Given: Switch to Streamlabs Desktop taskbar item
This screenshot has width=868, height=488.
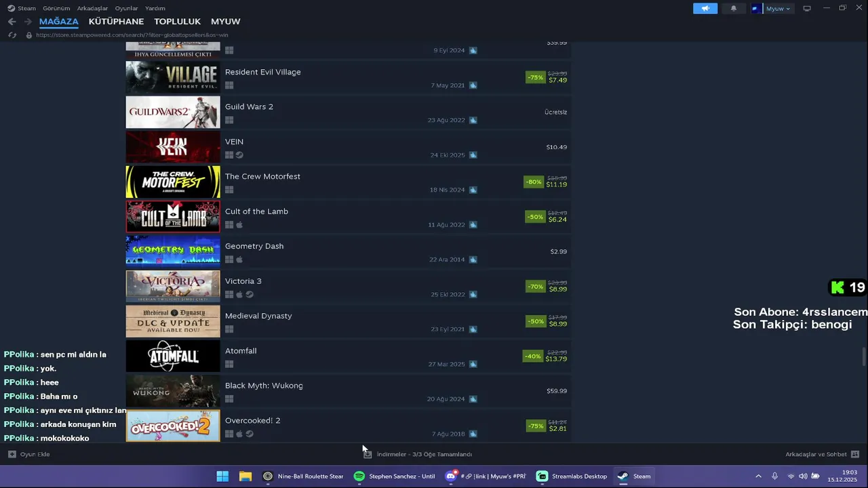Looking at the screenshot, I should pyautogui.click(x=572, y=476).
